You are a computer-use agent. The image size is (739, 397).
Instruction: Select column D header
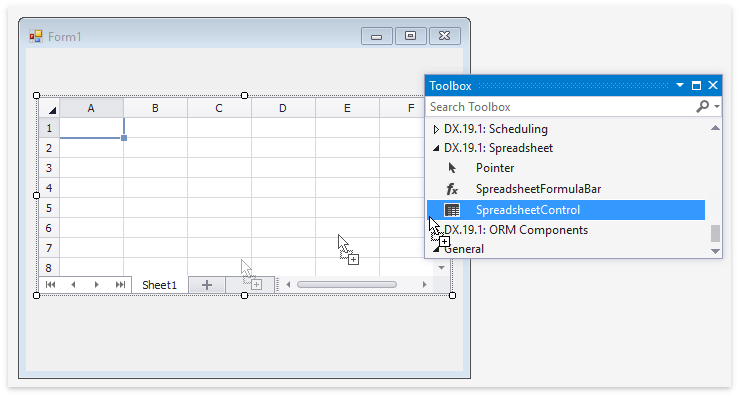[283, 108]
